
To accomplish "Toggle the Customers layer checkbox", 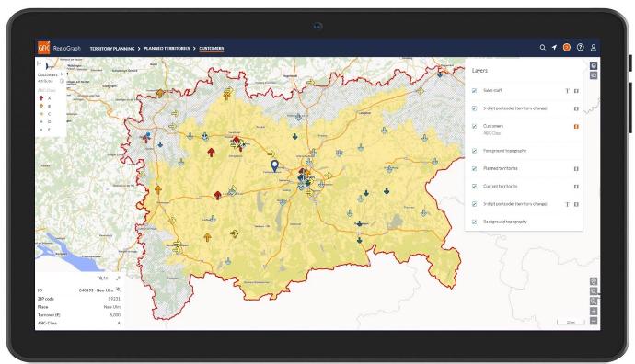I will tap(474, 127).
